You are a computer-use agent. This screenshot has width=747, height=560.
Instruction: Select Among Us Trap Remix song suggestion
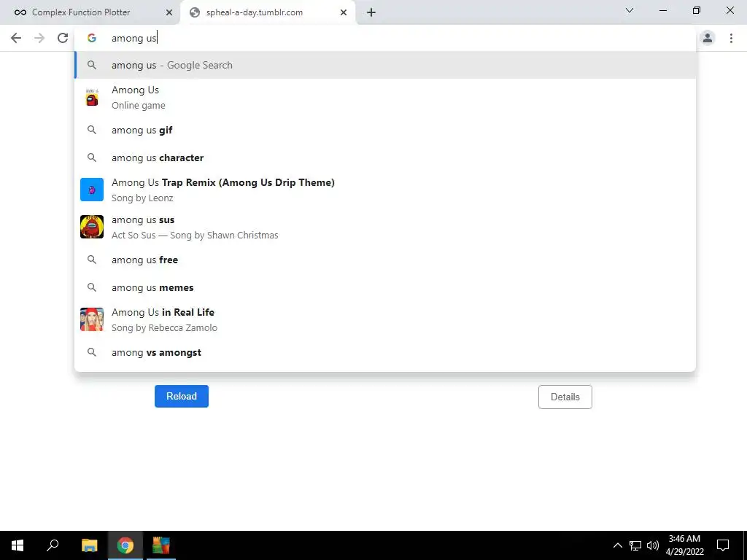coord(385,190)
